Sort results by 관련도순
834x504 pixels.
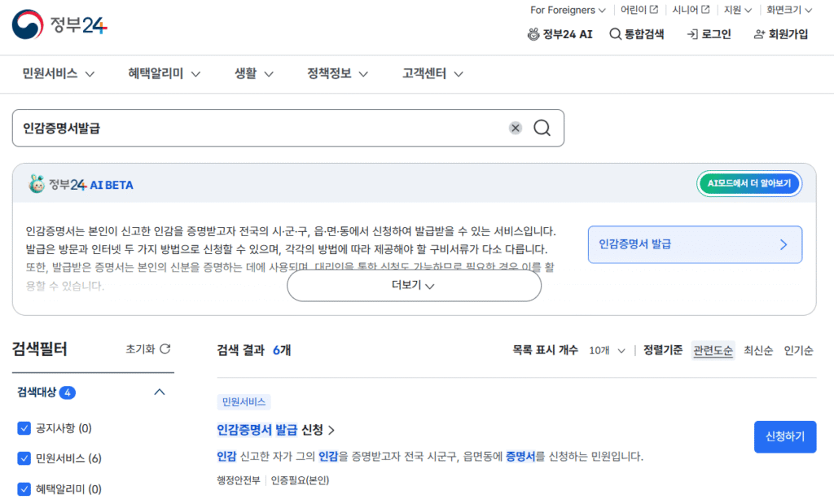[713, 351]
